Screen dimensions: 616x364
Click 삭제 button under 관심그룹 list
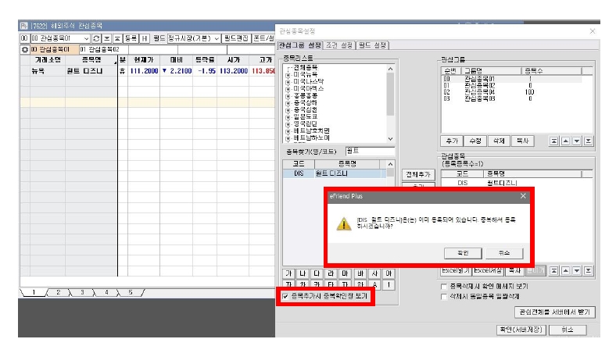pyautogui.click(x=499, y=141)
